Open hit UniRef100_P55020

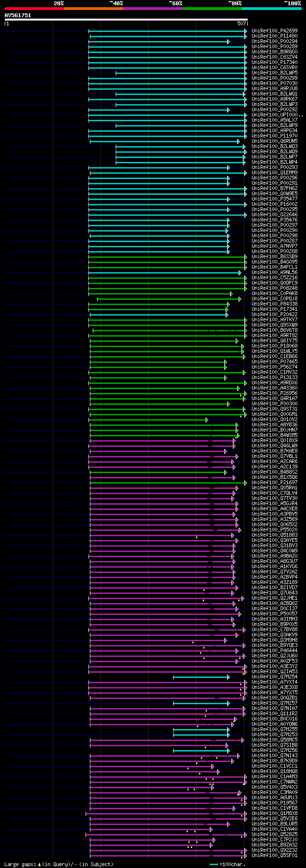click(x=274, y=529)
